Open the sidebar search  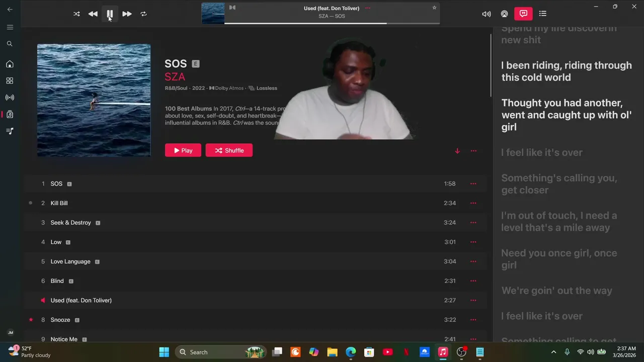[10, 44]
